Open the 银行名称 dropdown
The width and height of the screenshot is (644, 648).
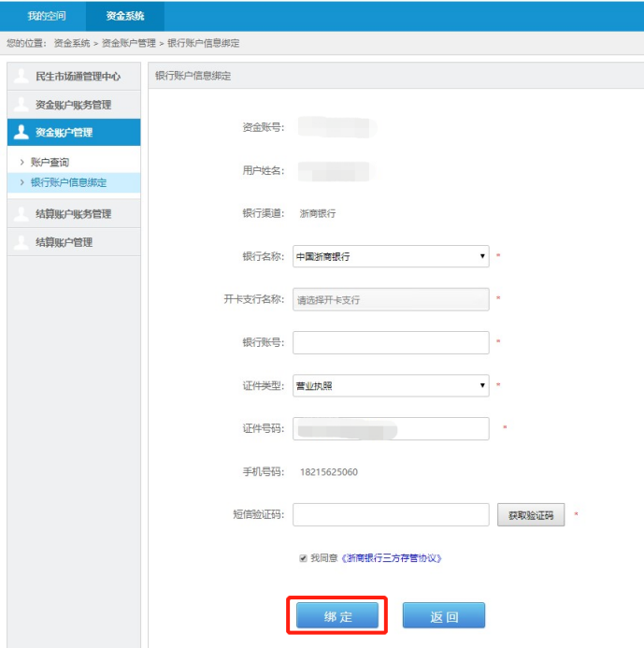(x=391, y=256)
